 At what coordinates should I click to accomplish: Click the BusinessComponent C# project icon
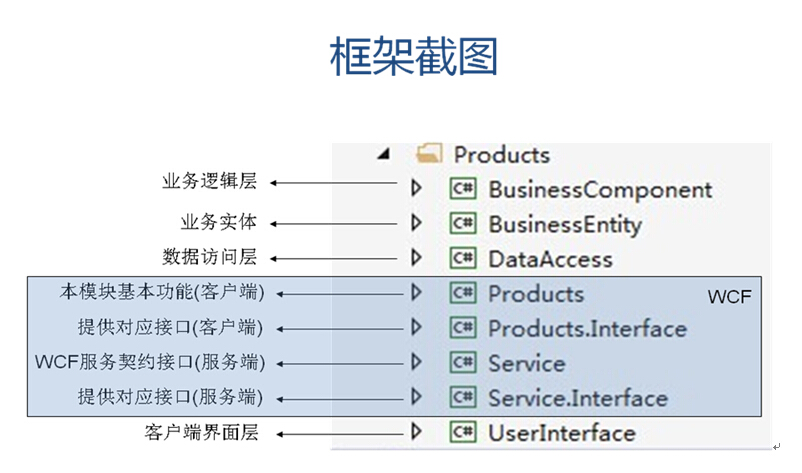(463, 189)
